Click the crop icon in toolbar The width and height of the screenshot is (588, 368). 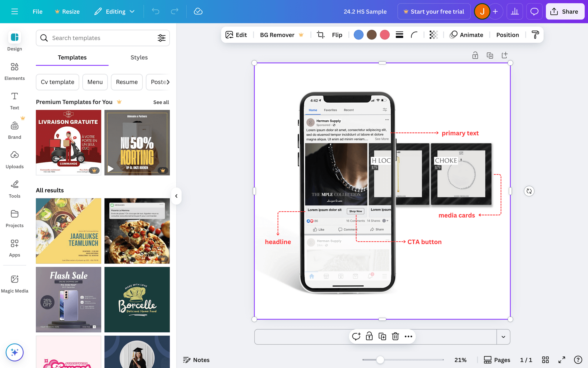[x=320, y=35]
